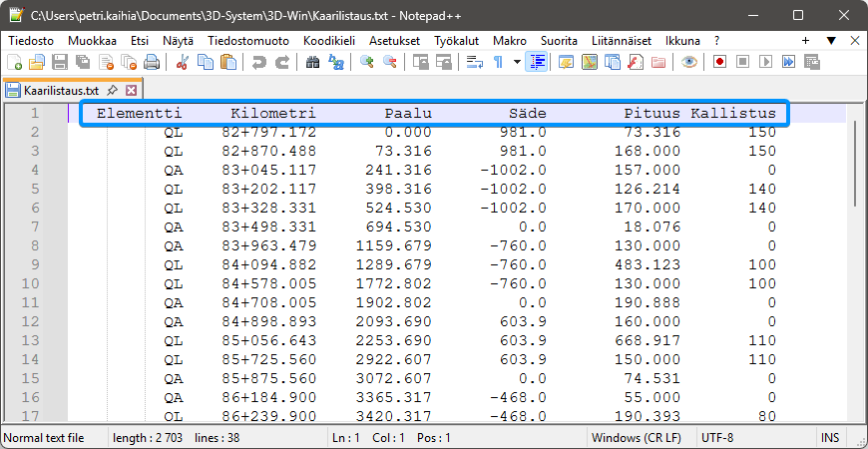The image size is (868, 449).
Task: Toggle the monitoring eye icon
Action: [688, 62]
